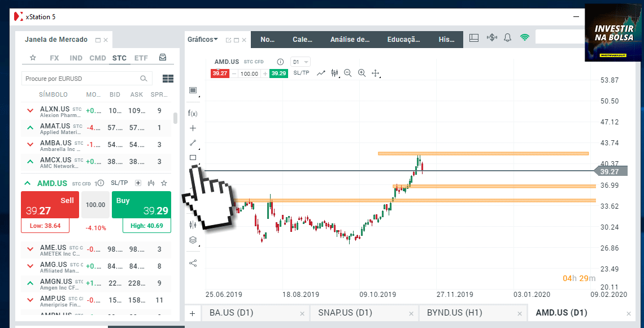The image size is (644, 328).
Task: Zoom in the chart with plus magnifier
Action: pyautogui.click(x=362, y=73)
